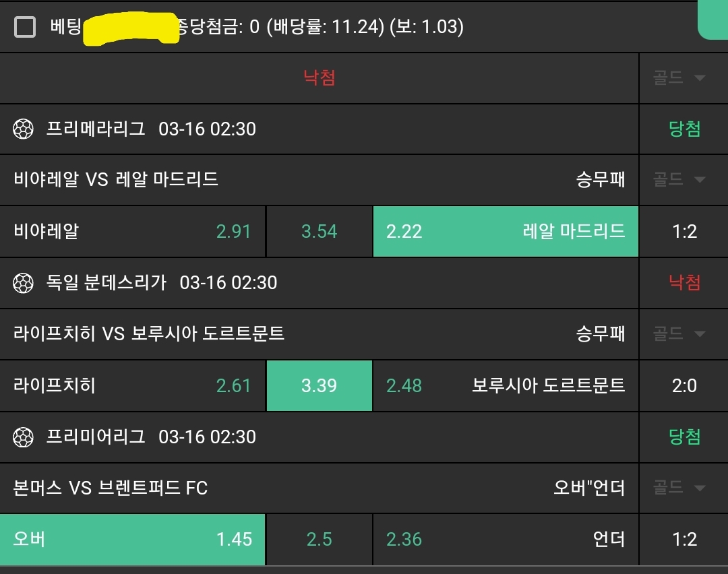Click the 2.5 over/under line cell
This screenshot has height=574, width=728.
(320, 540)
